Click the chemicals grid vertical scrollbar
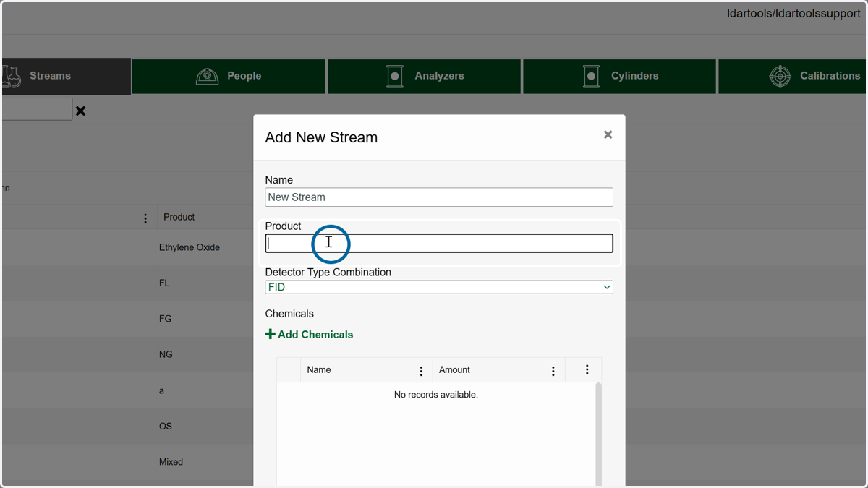Image resolution: width=868 pixels, height=488 pixels. 598,434
